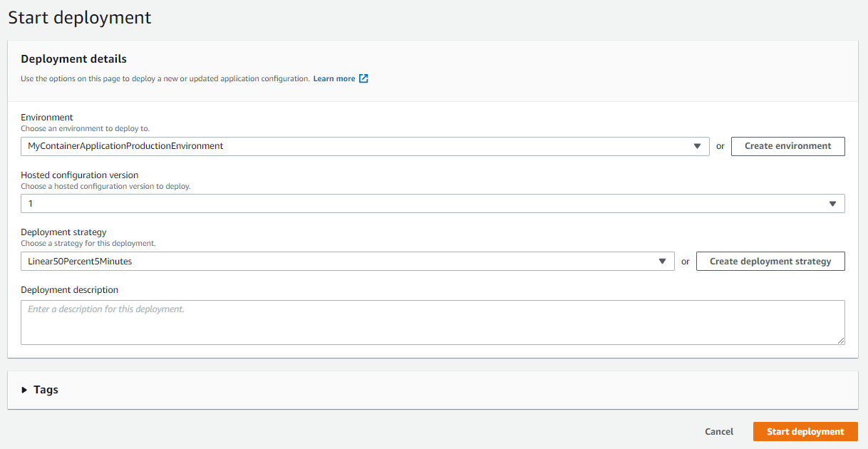Click the Tags disclosure triangle icon

[26, 390]
